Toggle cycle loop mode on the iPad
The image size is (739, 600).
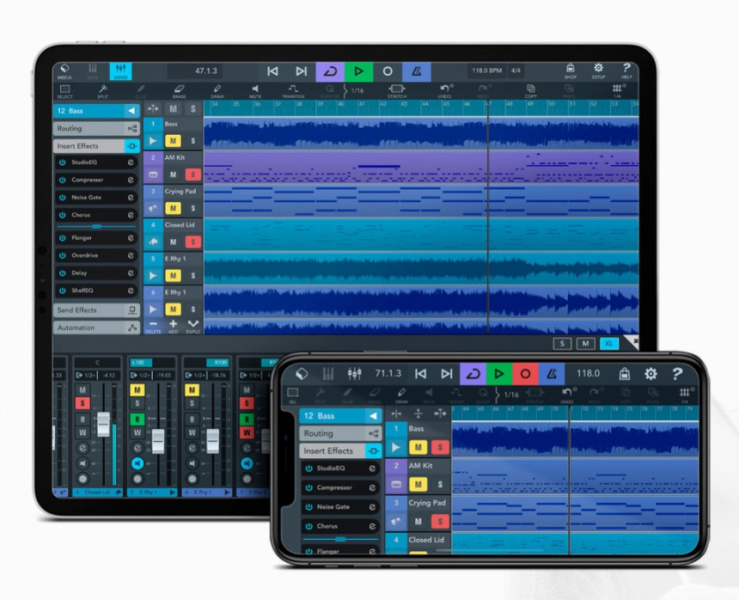coord(330,72)
